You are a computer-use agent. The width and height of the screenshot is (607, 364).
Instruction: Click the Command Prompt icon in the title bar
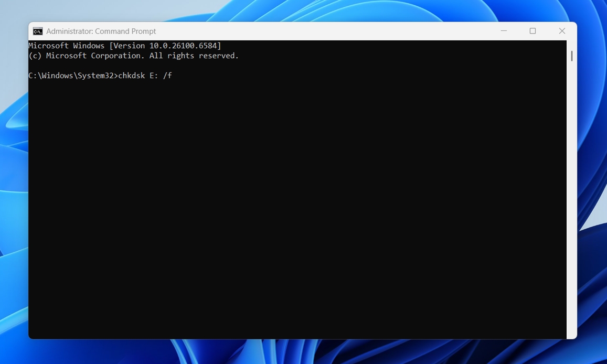[x=37, y=30]
